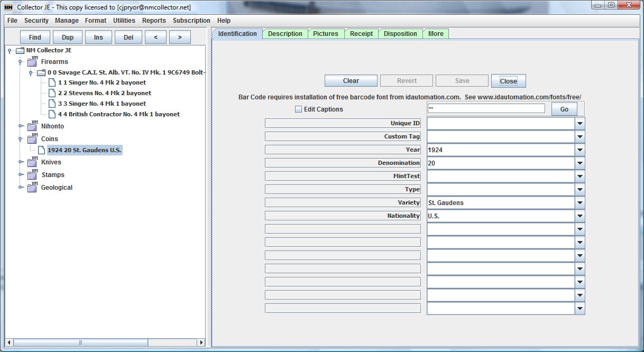Click the Stamps folder icon

pyautogui.click(x=32, y=175)
